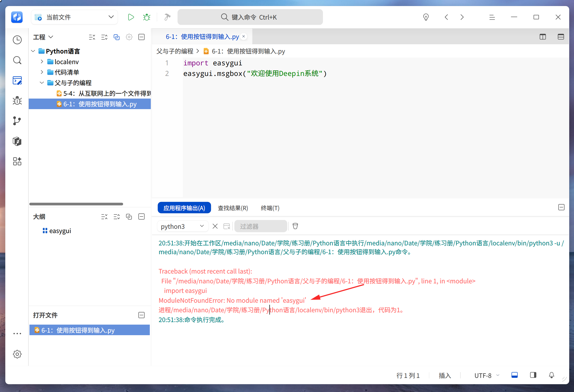
Task: Start debugging with the green bug icon
Action: 147,17
